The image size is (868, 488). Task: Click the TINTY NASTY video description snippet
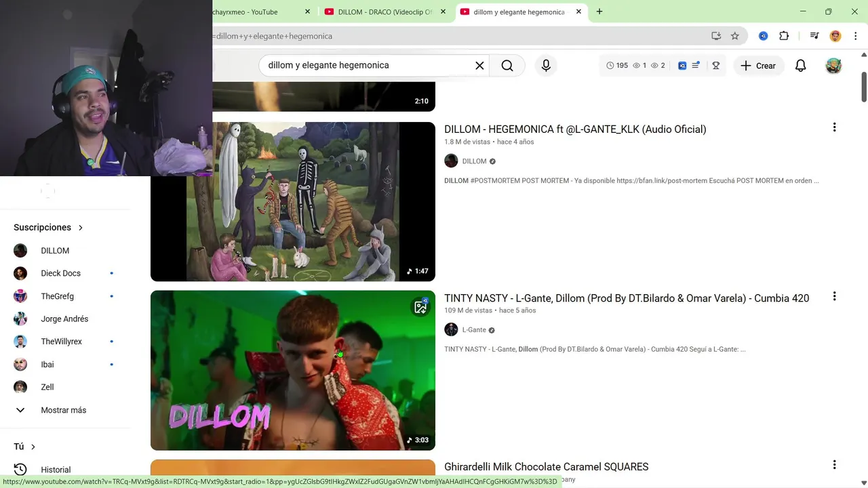[x=595, y=350]
